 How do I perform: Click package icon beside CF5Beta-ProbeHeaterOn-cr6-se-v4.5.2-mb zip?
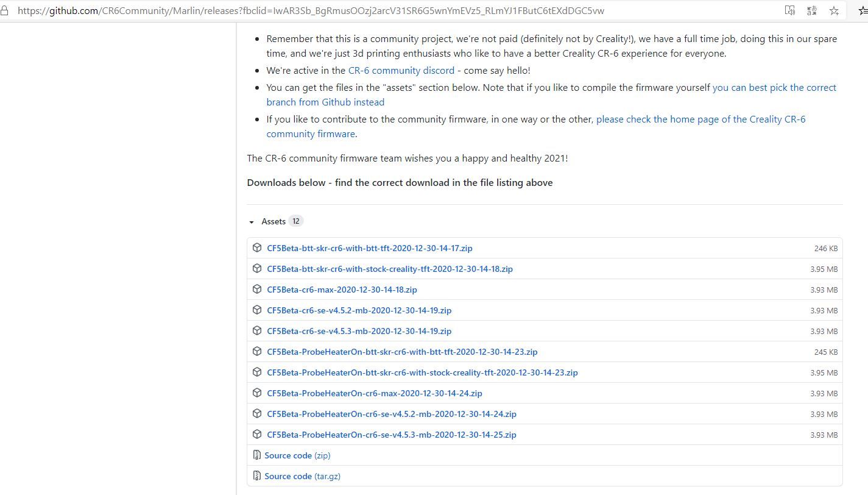coord(257,414)
